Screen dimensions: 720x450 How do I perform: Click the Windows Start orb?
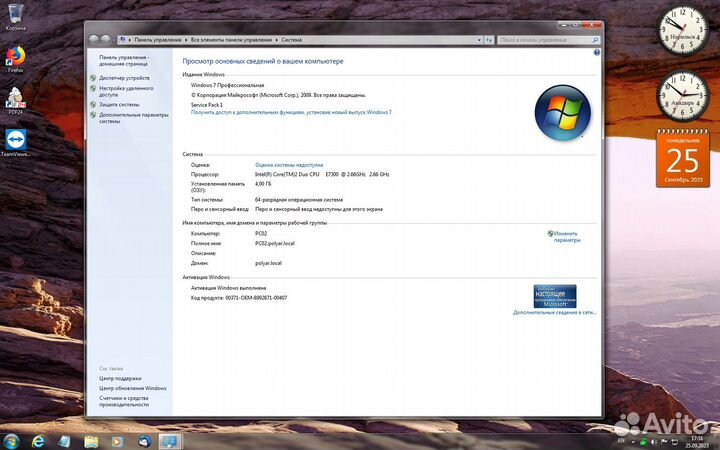tap(11, 441)
